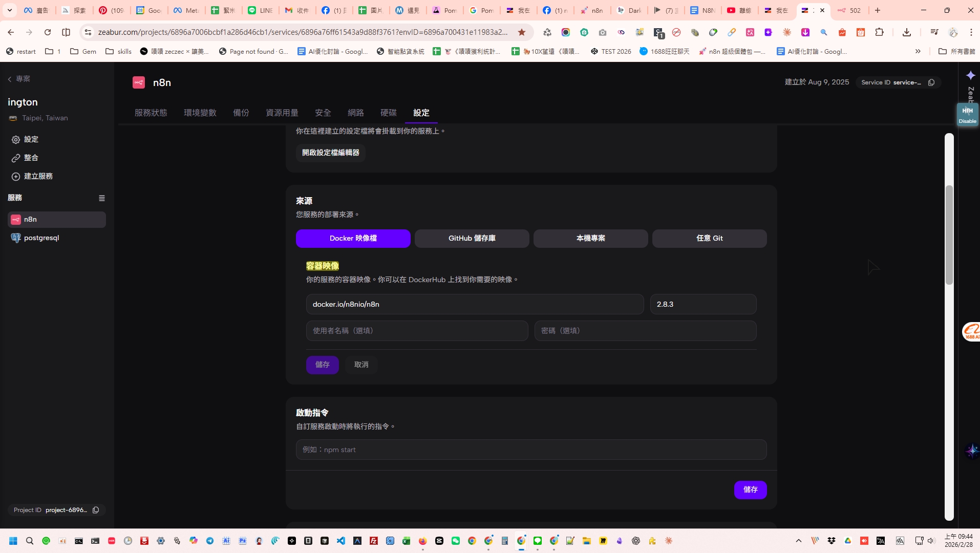Image resolution: width=980 pixels, height=553 pixels.
Task: Switch to the 安全 tab
Action: pos(323,113)
